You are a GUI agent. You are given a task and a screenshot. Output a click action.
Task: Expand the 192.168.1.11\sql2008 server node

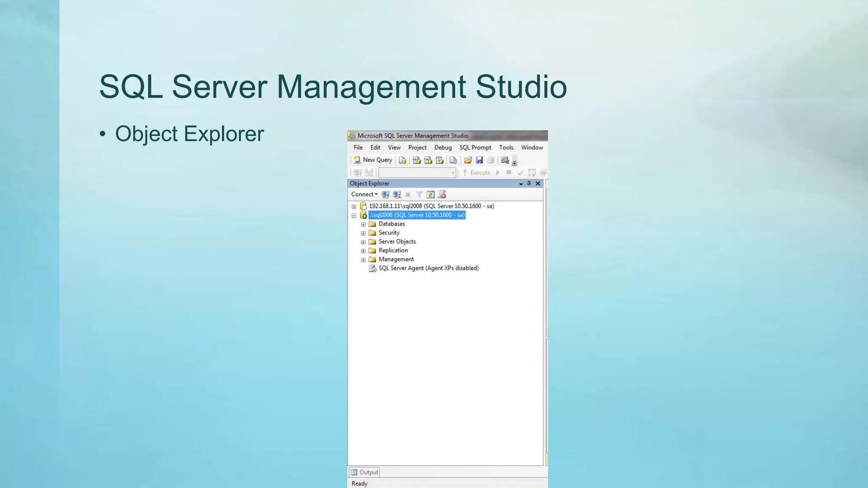[354, 207]
